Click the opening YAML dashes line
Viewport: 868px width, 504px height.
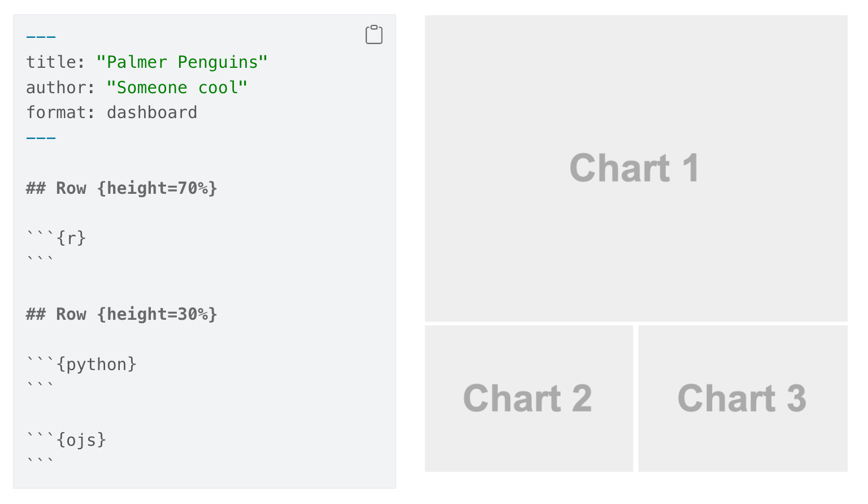pyautogui.click(x=41, y=37)
